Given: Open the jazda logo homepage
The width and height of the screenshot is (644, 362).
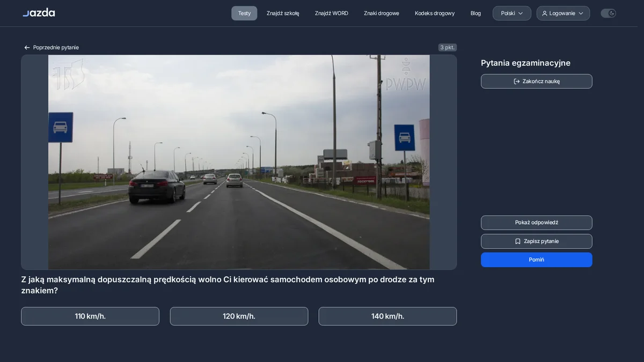Looking at the screenshot, I should (x=39, y=13).
